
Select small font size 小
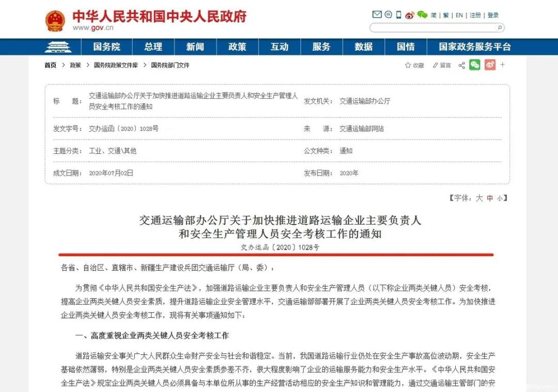(500, 198)
